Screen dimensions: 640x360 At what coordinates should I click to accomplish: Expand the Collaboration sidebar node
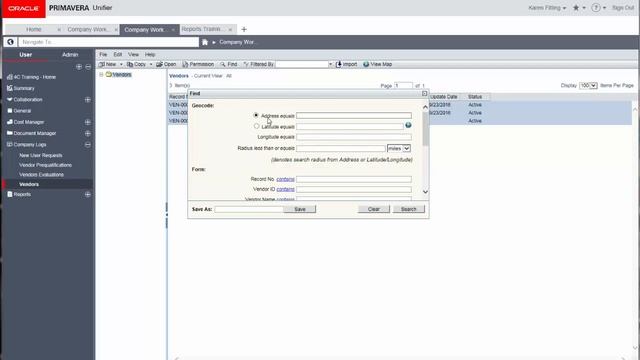tap(88, 100)
